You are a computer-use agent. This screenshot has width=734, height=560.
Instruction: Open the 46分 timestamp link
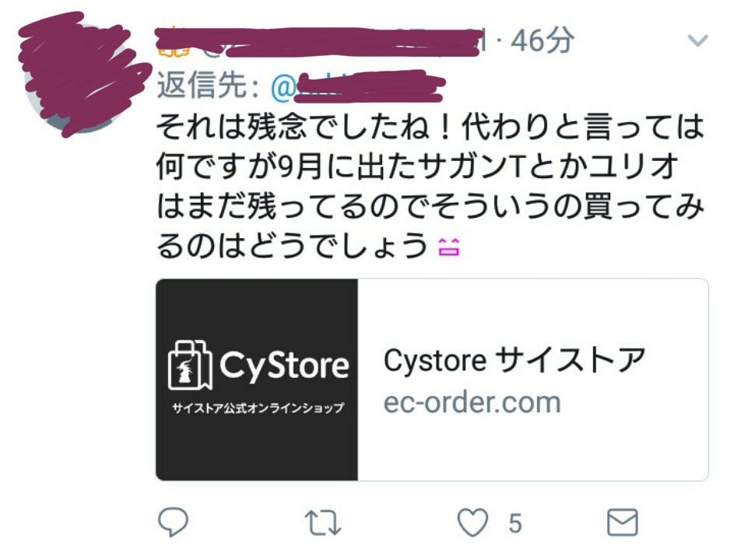coord(542,40)
